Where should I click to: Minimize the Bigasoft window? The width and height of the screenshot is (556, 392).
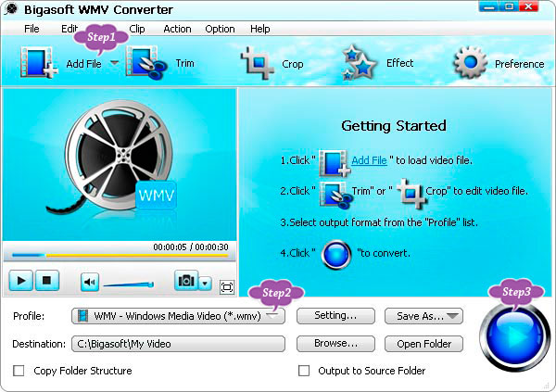[x=488, y=6]
